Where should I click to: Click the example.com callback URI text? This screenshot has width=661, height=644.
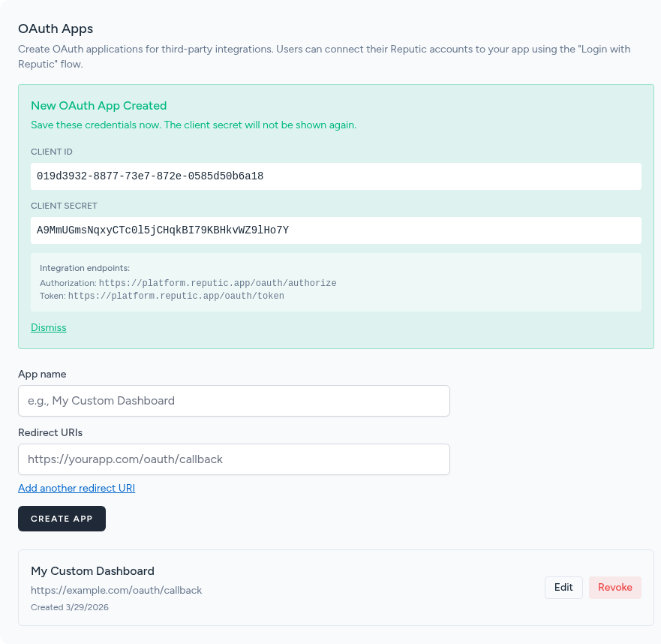[x=116, y=590]
